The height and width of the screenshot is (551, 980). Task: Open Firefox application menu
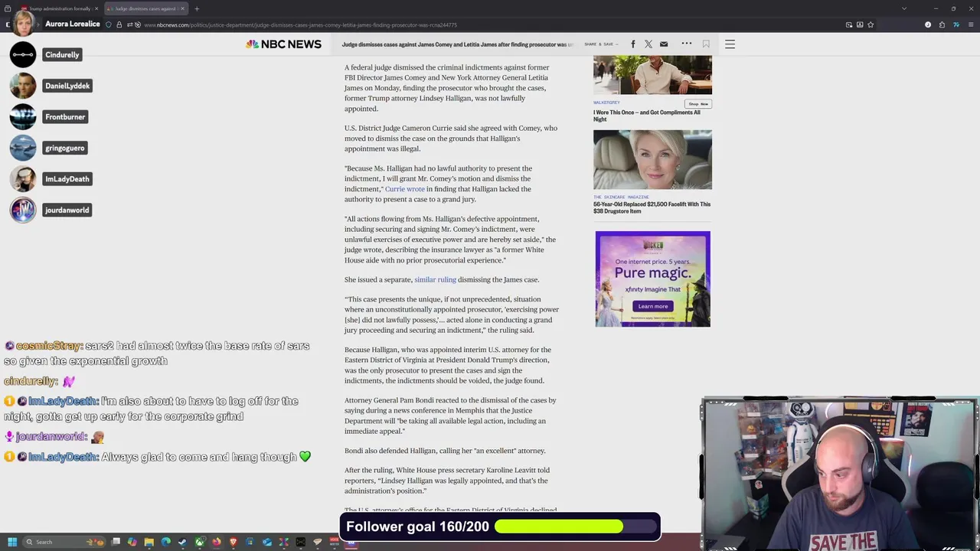pos(971,24)
